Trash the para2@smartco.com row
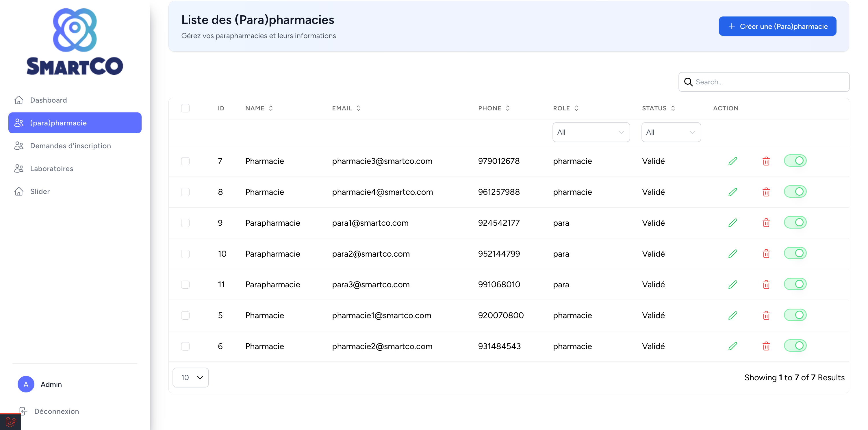Image resolution: width=868 pixels, height=430 pixels. (x=766, y=254)
